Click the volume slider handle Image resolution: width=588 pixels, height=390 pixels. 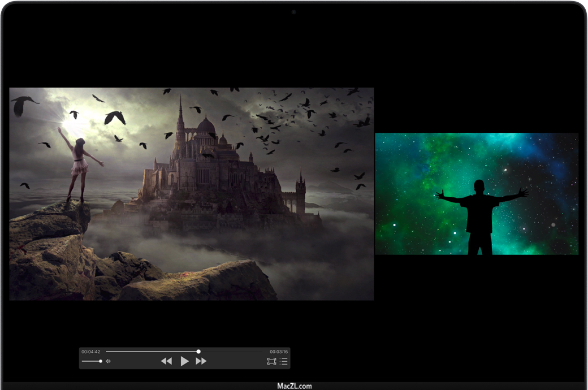101,361
